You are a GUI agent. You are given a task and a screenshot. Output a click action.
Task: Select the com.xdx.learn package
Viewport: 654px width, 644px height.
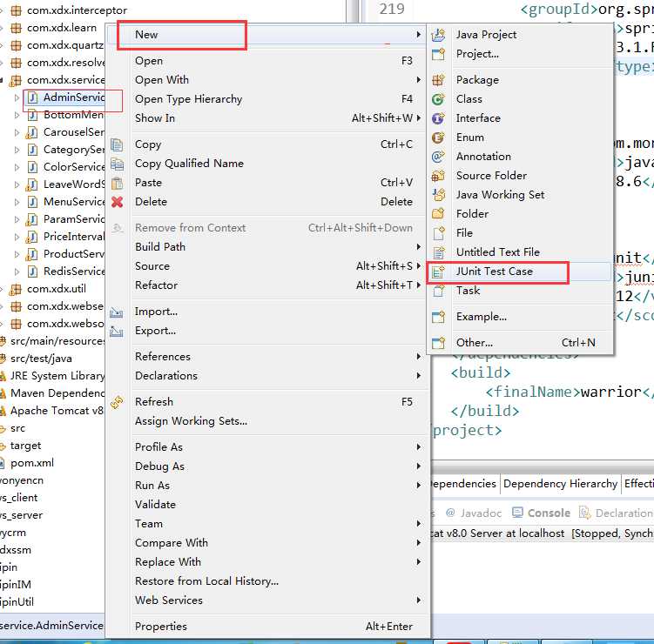coord(61,28)
